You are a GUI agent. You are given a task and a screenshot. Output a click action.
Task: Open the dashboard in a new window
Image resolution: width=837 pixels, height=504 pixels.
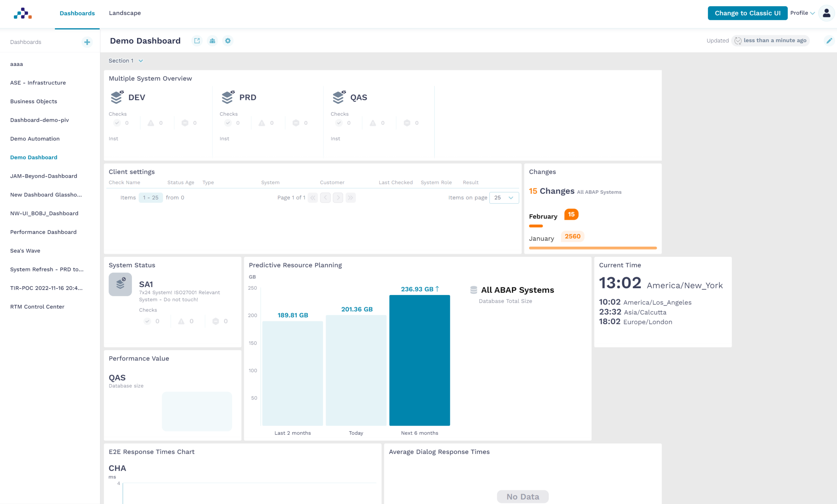tap(197, 41)
